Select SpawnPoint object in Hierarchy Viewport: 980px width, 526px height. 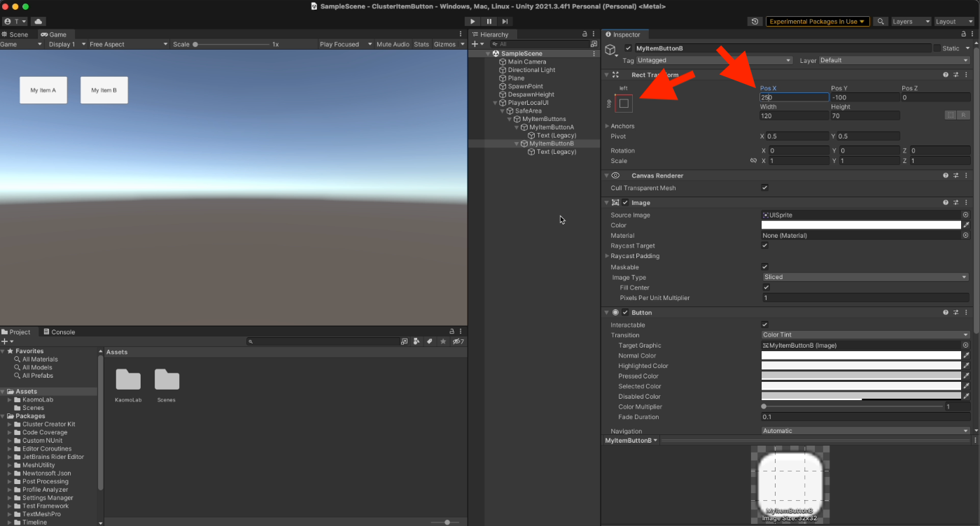point(525,86)
